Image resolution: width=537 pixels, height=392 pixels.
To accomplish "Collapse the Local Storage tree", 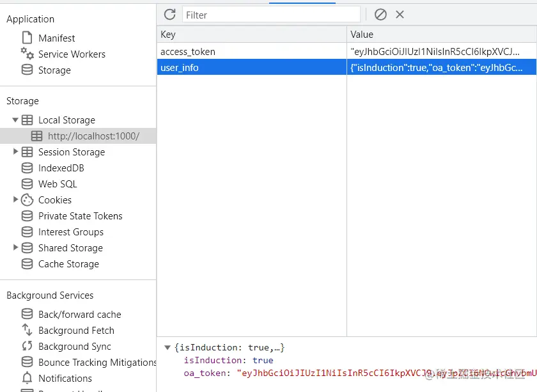I will tap(15, 120).
